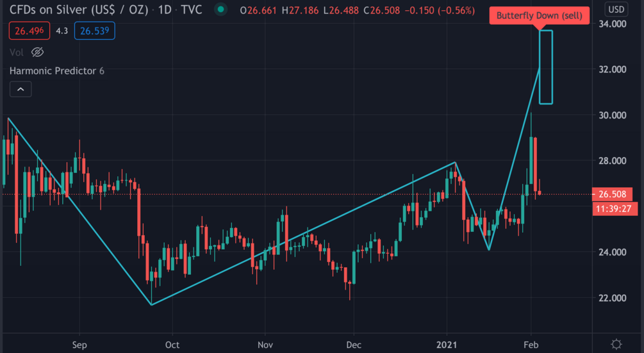This screenshot has height=353, width=644.
Task: Click the spread value 4.3
Action: [x=62, y=31]
